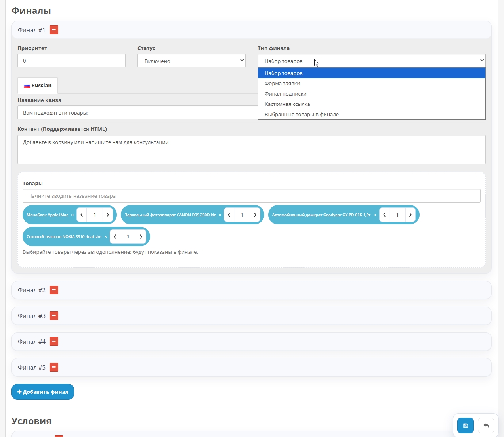Switch to the Russian language tab
Screen dimensions: 504x437
coord(38,86)
